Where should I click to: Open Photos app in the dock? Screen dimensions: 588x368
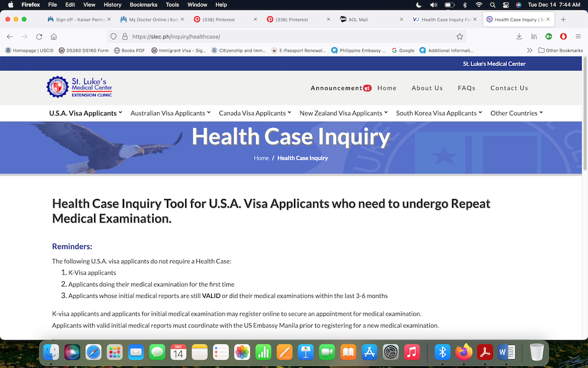tap(242, 352)
